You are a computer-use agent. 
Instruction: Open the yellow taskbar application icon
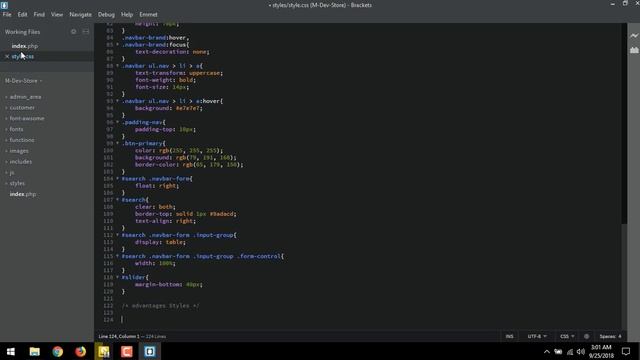coord(104,351)
